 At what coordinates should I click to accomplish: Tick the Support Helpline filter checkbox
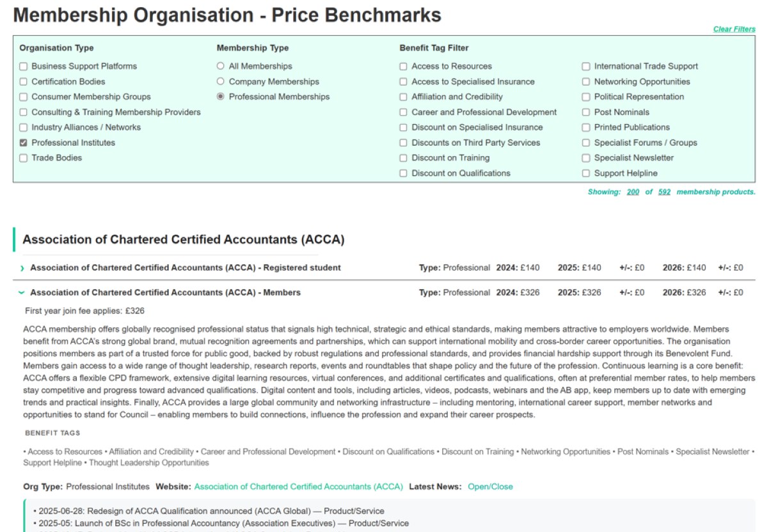(x=586, y=174)
